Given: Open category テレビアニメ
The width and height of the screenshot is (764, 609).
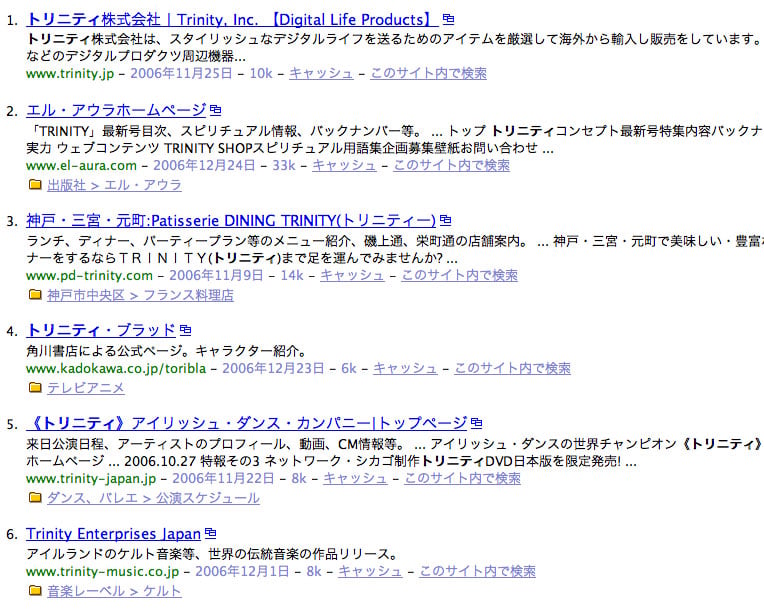Looking at the screenshot, I should pyautogui.click(x=86, y=388).
